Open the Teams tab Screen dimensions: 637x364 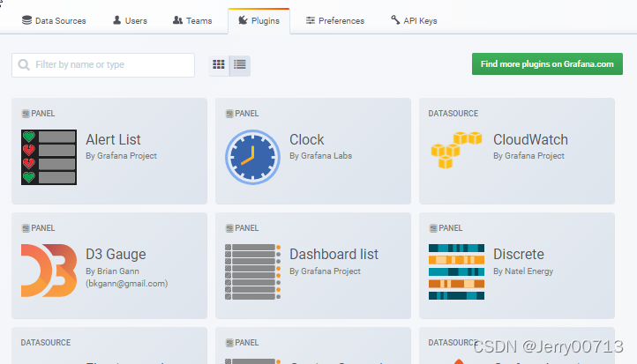pos(192,20)
